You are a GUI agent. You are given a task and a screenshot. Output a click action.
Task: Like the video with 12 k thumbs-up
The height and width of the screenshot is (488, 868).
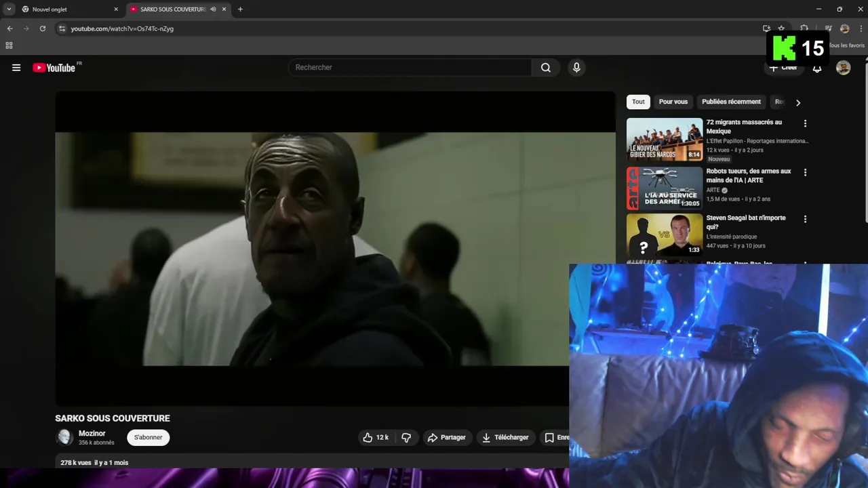coord(377,438)
